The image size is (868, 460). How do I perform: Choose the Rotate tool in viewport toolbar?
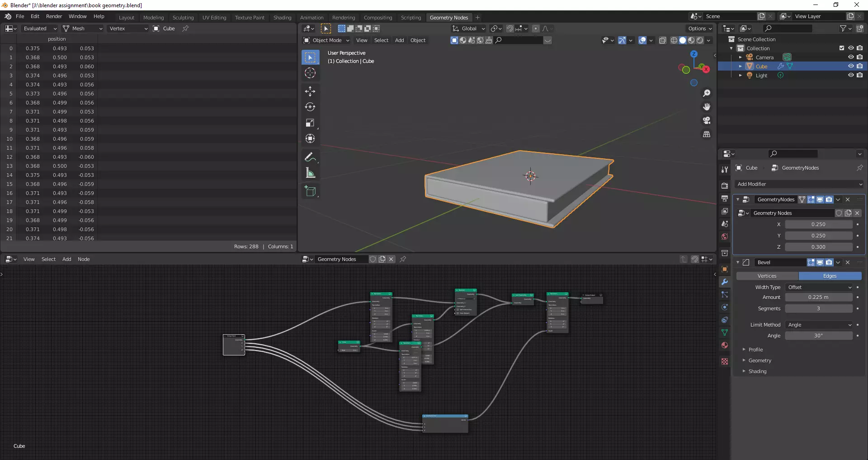[x=310, y=107]
